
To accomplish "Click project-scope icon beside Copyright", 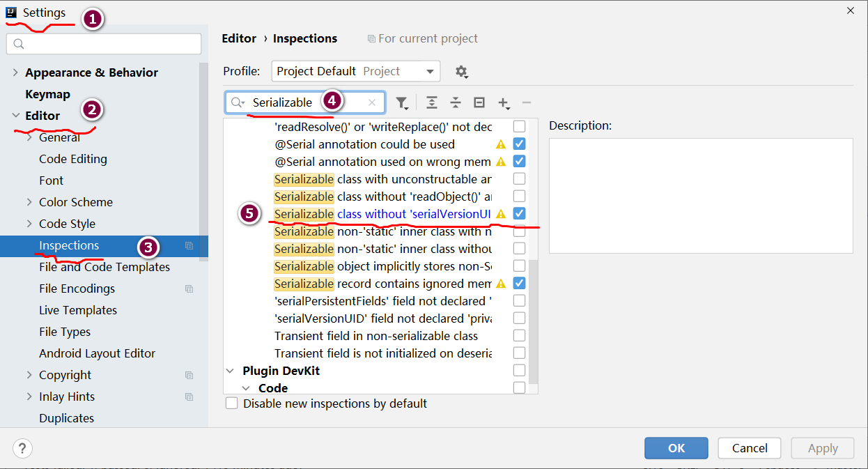I will (189, 376).
